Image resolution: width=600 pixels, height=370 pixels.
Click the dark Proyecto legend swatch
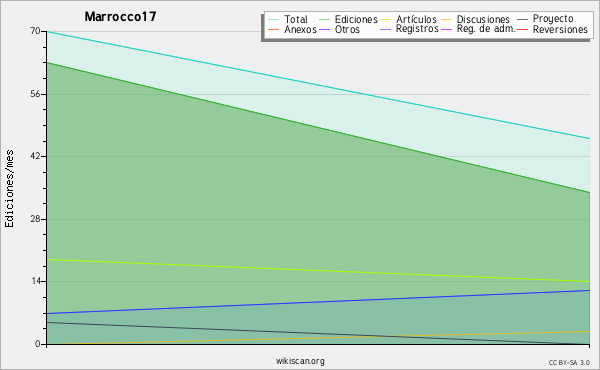point(522,19)
